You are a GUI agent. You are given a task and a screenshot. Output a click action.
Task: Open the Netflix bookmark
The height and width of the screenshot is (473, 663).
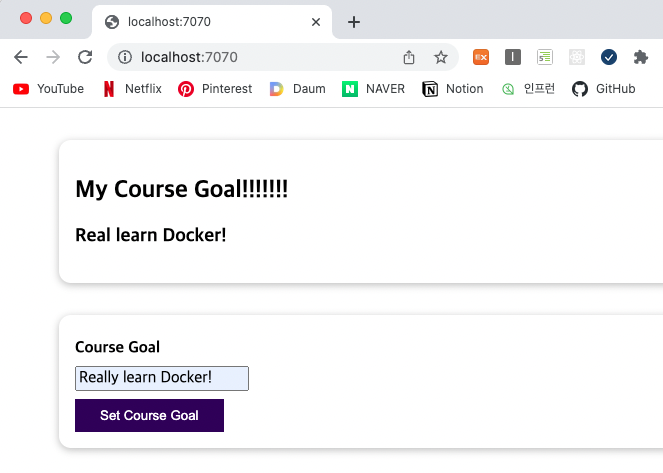click(x=132, y=89)
